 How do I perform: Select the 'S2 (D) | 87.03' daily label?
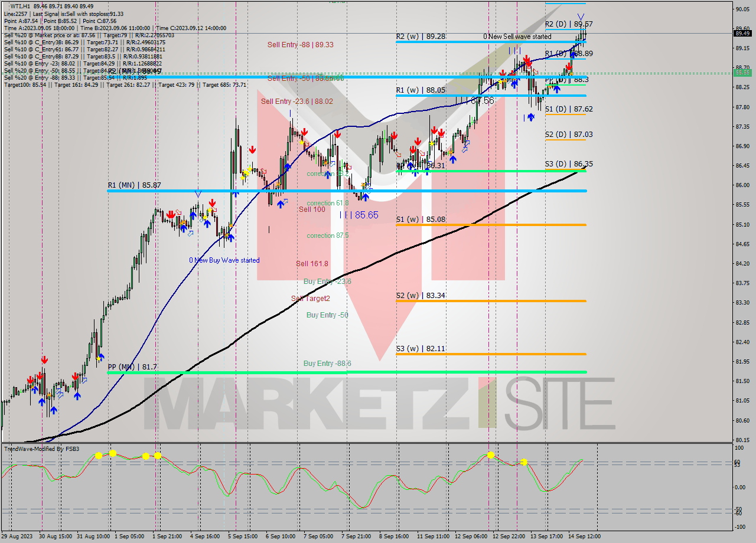click(x=569, y=135)
